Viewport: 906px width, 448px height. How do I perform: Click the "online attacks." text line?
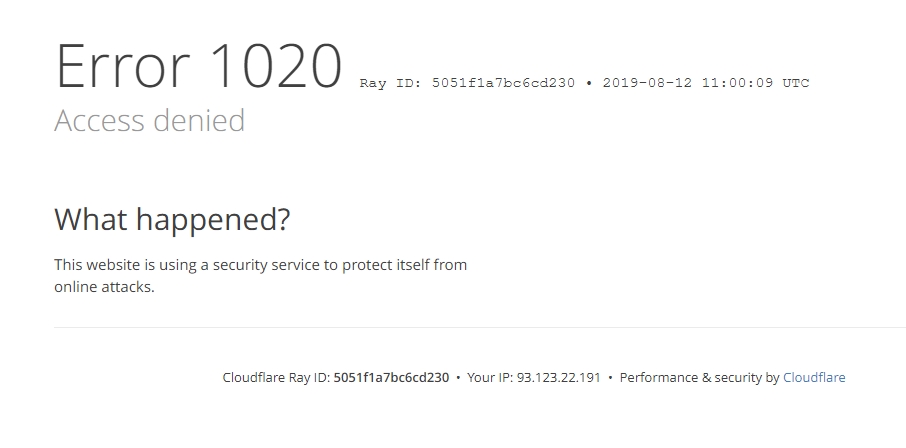(104, 287)
